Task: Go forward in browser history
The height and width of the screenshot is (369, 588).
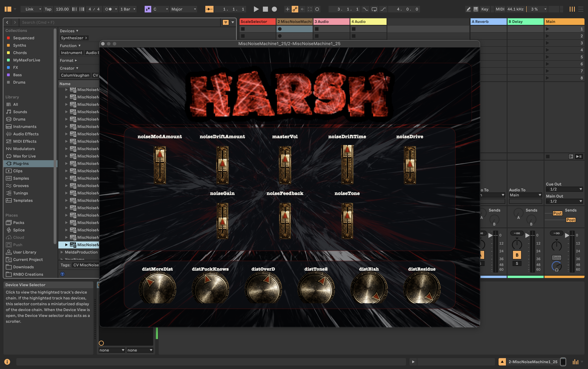Action: (15, 22)
